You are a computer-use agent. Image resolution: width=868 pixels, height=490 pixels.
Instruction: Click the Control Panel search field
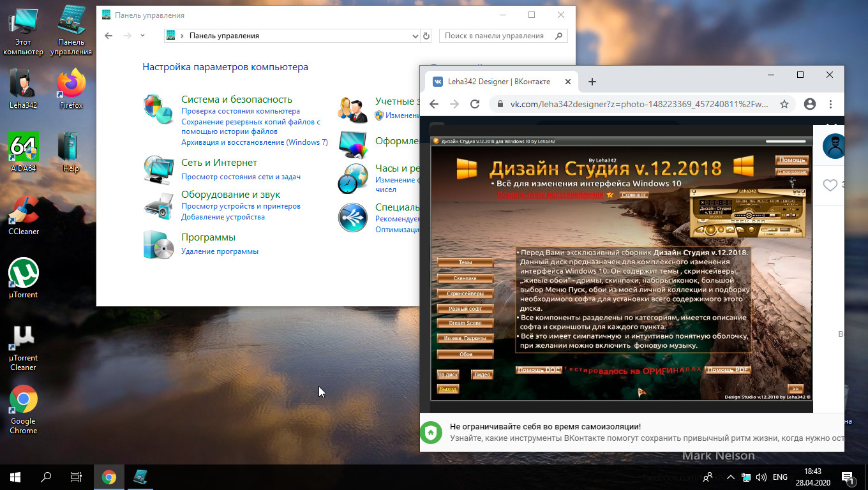504,36
